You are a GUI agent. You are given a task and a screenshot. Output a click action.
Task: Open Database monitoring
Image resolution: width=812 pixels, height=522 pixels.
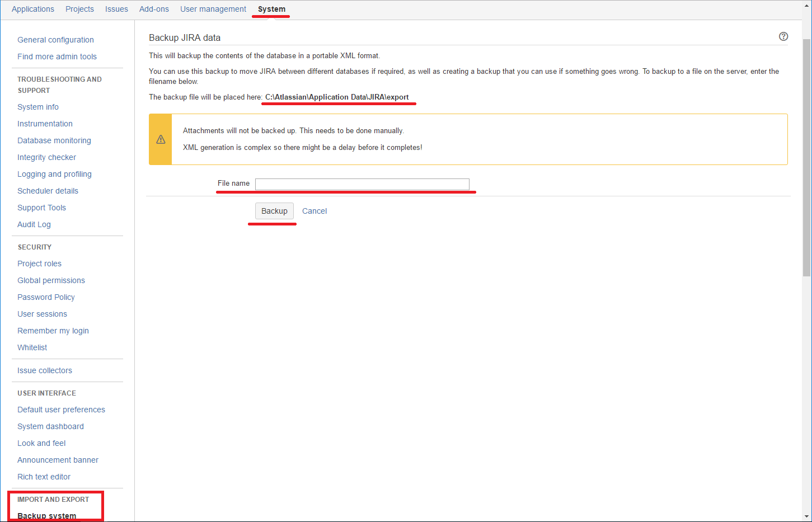54,140
